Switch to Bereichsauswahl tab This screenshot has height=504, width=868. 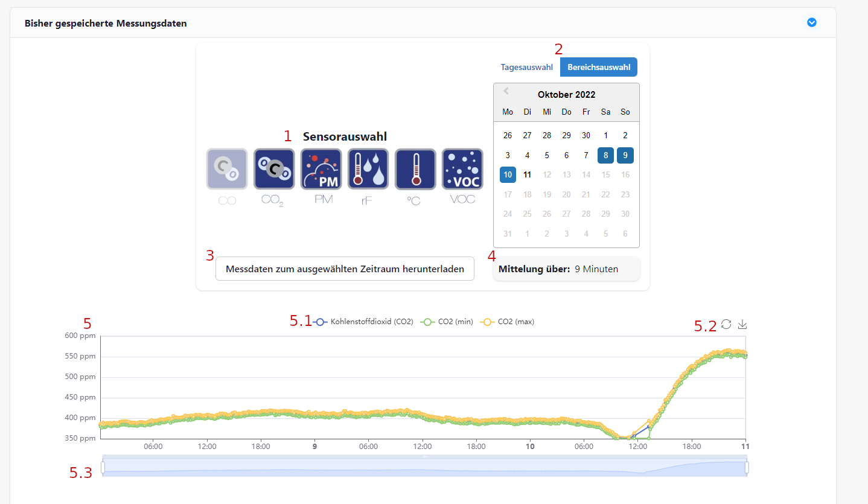coord(599,67)
